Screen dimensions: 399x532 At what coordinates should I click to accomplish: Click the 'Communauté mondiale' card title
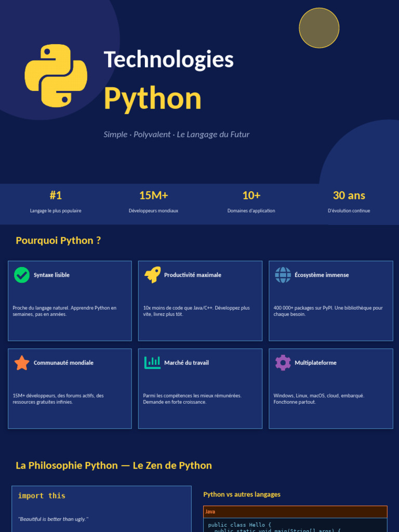(63, 363)
